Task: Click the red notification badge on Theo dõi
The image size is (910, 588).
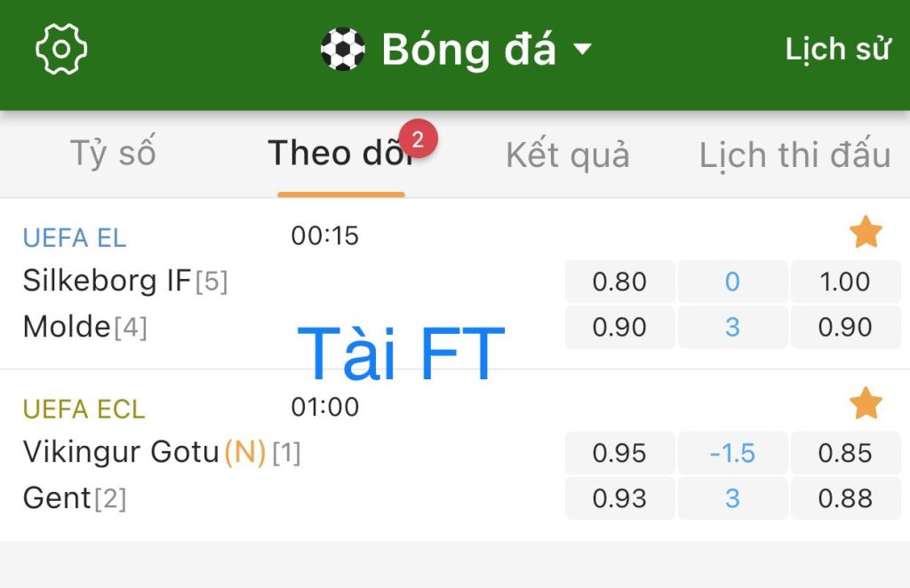Action: coord(418,139)
